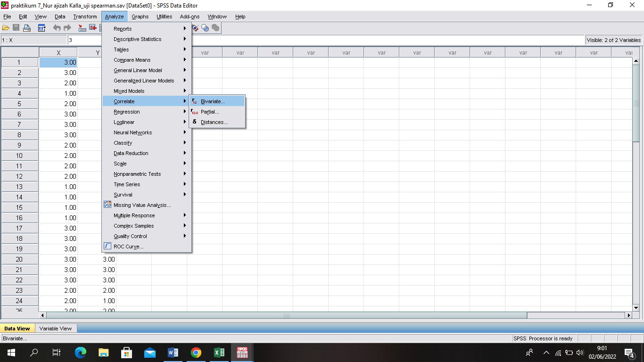Switch to the Data View tab
644x362 pixels.
tap(17, 329)
